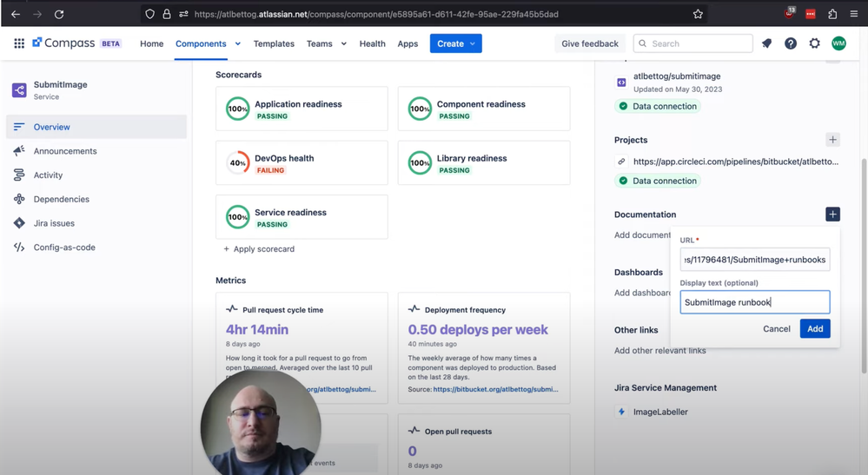Cancel the documentation link dialog

pyautogui.click(x=776, y=328)
